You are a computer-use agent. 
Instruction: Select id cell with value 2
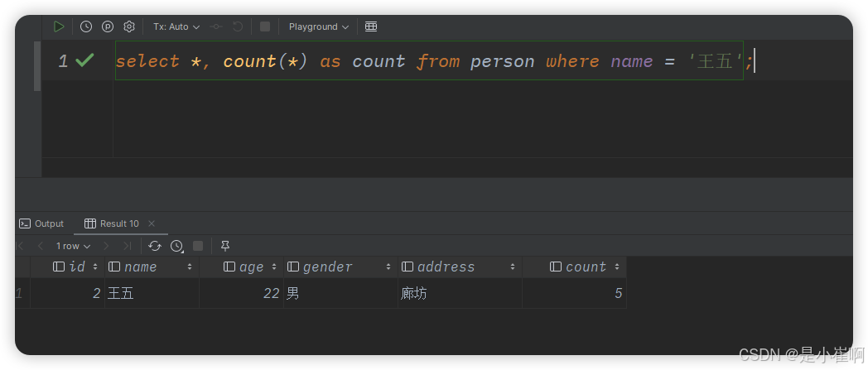pyautogui.click(x=68, y=293)
